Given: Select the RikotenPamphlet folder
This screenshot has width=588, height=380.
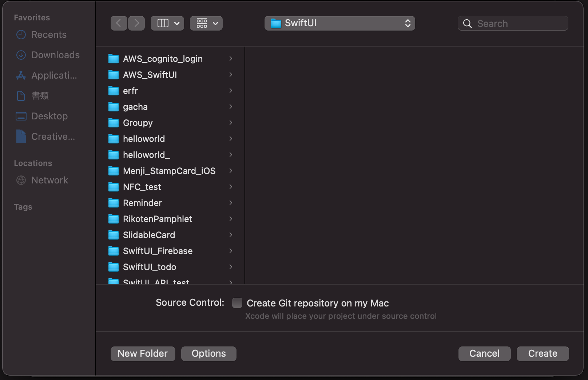Looking at the screenshot, I should [170, 219].
